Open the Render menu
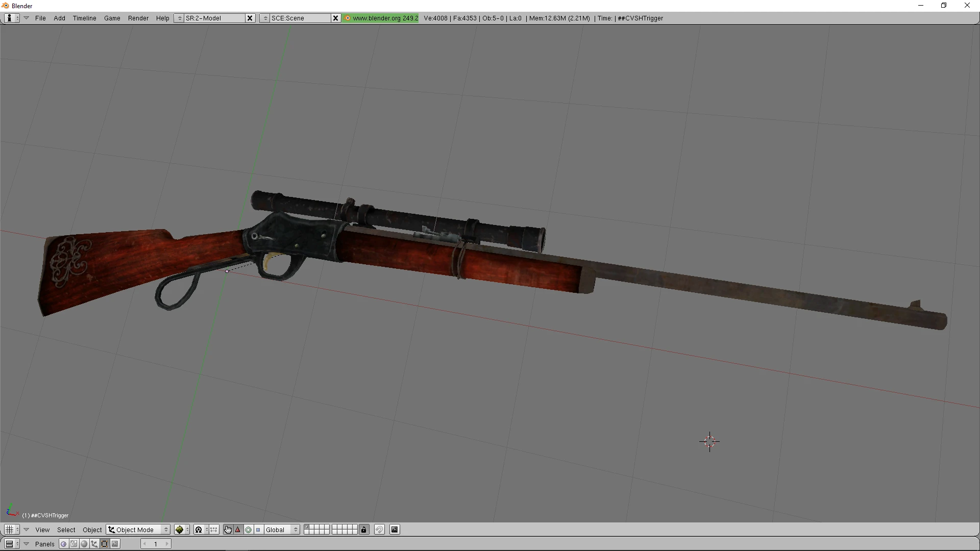Viewport: 980px width, 551px height. point(138,18)
